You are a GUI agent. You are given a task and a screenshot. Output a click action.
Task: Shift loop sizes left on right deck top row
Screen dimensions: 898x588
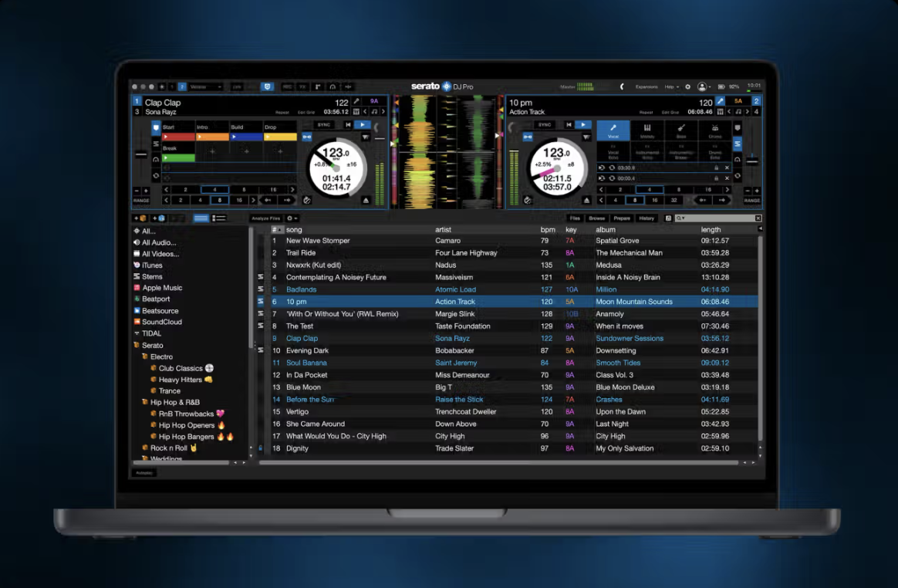tap(601, 189)
